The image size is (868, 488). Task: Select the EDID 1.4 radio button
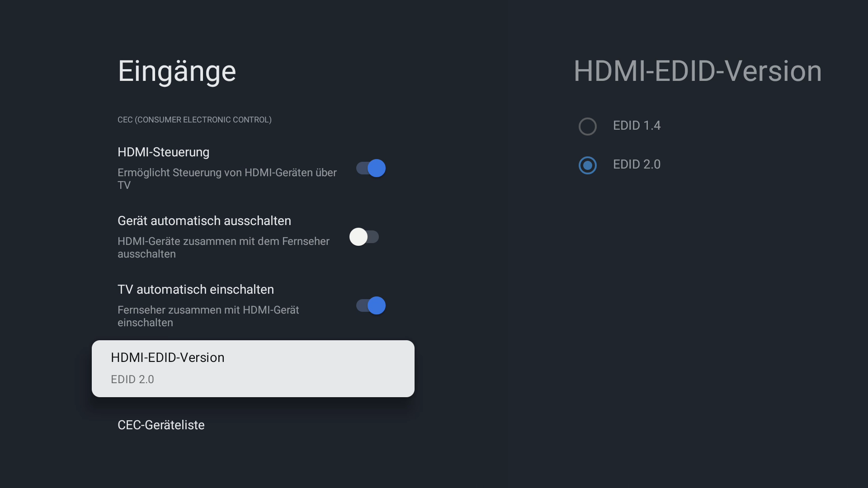(588, 127)
